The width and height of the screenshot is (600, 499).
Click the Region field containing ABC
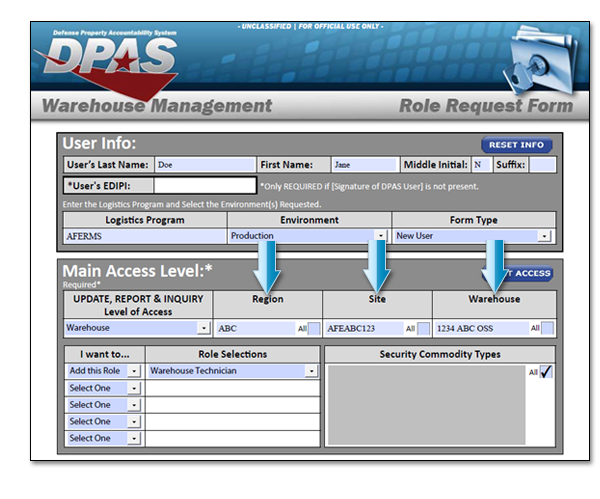point(255,328)
